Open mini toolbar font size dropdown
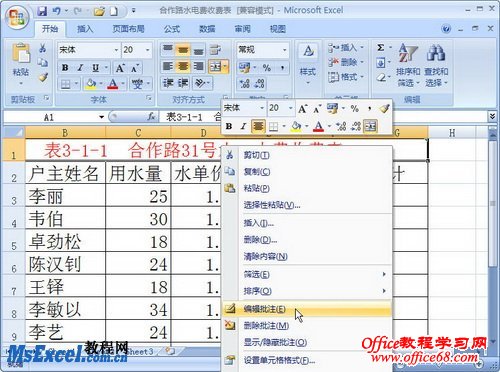Image resolution: width=500 pixels, height=372 pixels. click(x=291, y=108)
